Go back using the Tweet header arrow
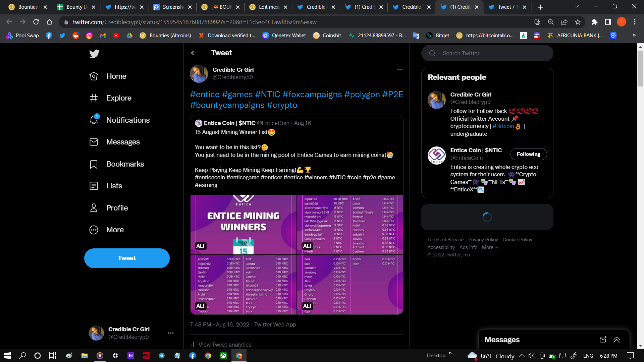 pos(194,53)
